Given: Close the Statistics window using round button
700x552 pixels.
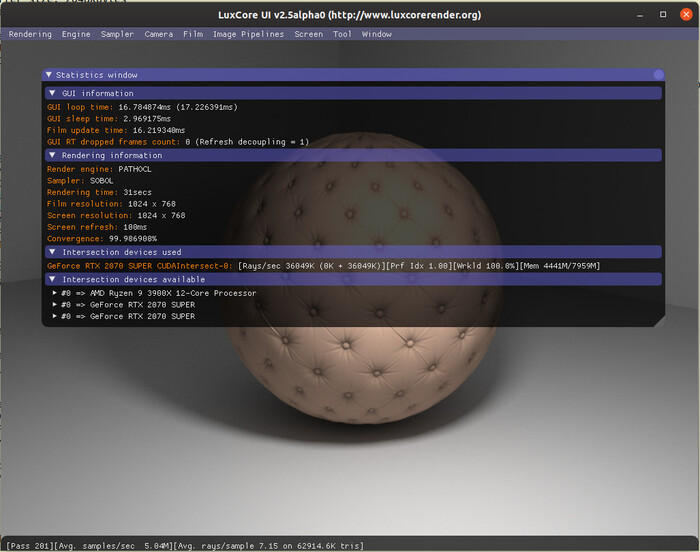Looking at the screenshot, I should 658,75.
